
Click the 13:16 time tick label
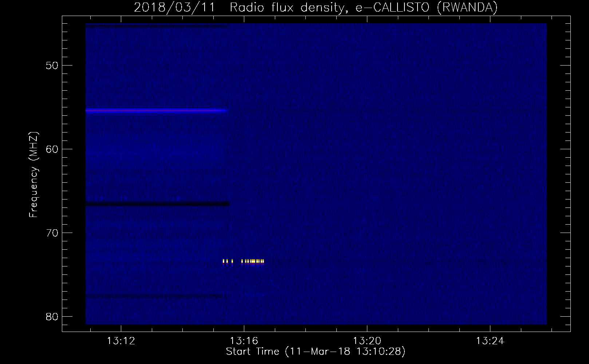coord(244,341)
